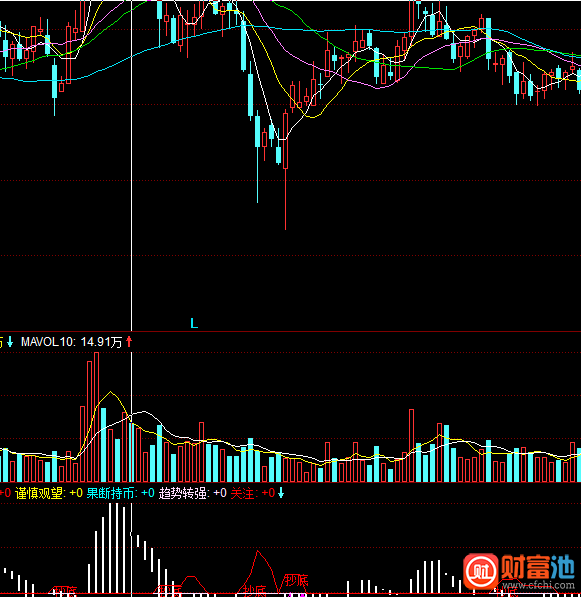
Task: Select the 趋势转强 indicator label
Action: (184, 493)
